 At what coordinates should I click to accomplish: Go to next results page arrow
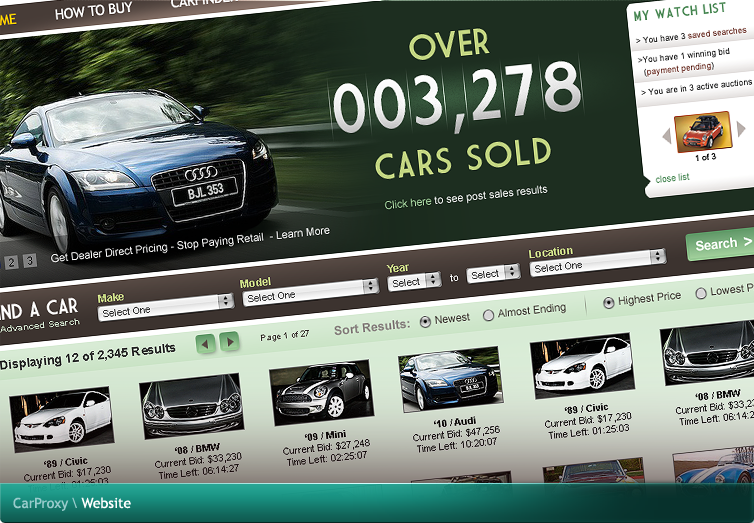(x=229, y=341)
